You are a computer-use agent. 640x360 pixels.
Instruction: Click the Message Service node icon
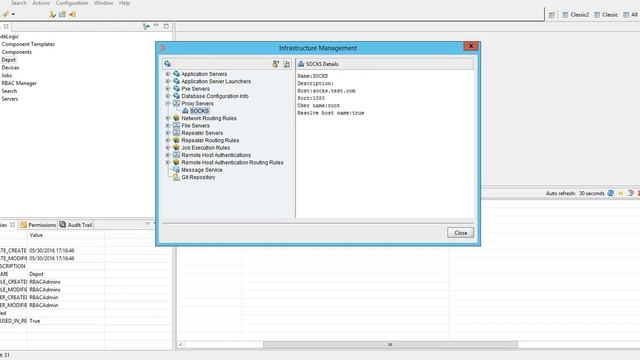176,170
